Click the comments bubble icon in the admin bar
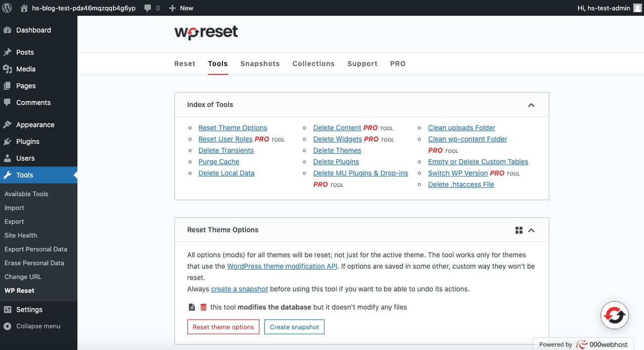Screen dimensions: 644x350 point(145,7)
